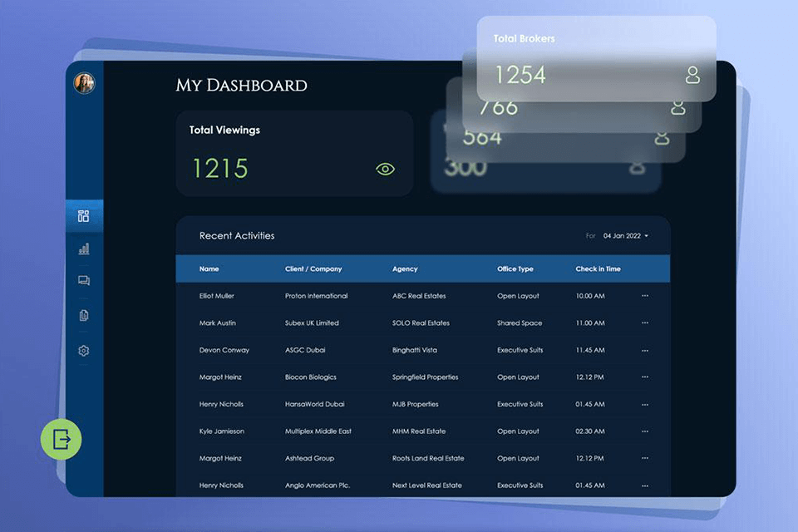
Task: Click Next Level Real Estate agency cell
Action: pos(427,485)
